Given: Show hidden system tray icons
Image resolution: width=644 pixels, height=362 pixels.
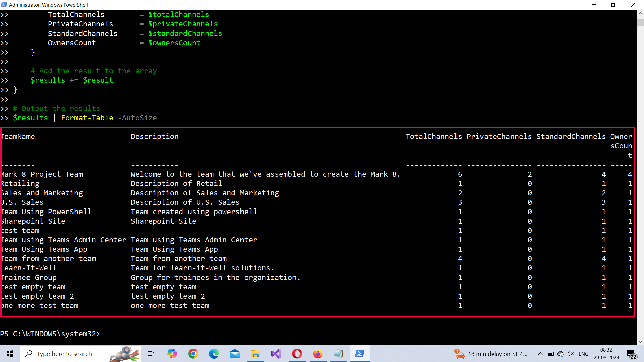Looking at the screenshot, I should click(541, 354).
